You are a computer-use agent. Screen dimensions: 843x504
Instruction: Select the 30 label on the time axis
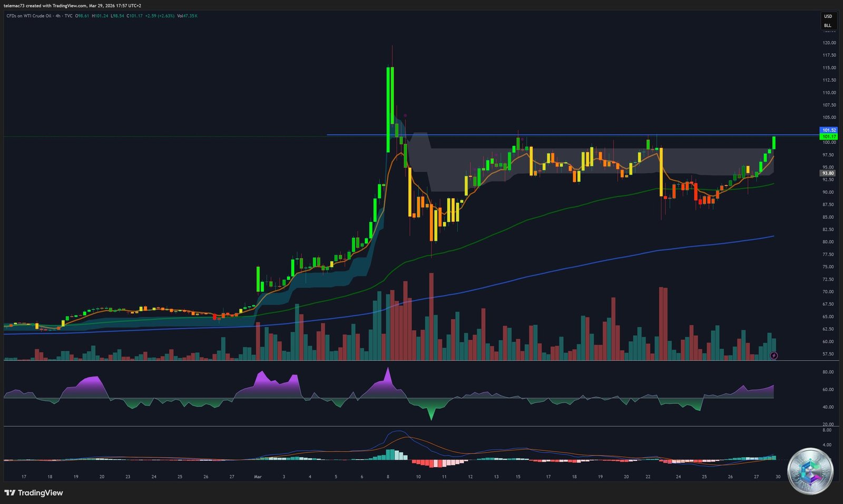click(777, 476)
